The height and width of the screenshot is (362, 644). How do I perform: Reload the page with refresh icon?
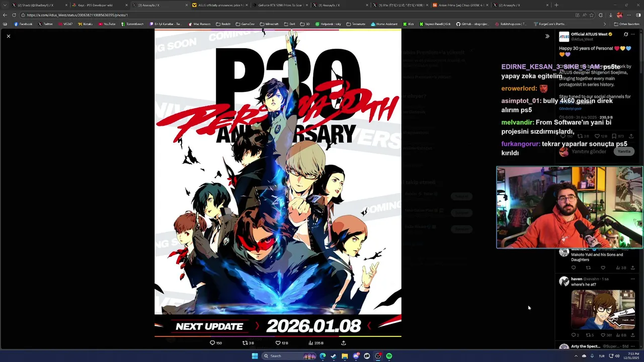(14, 15)
